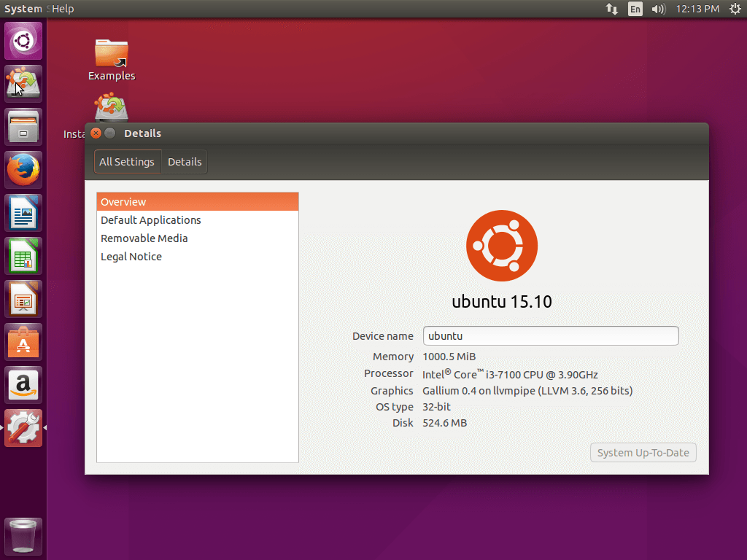Screen dimensions: 747x560
Task: Open the sound volume indicator
Action: pyautogui.click(x=659, y=9)
